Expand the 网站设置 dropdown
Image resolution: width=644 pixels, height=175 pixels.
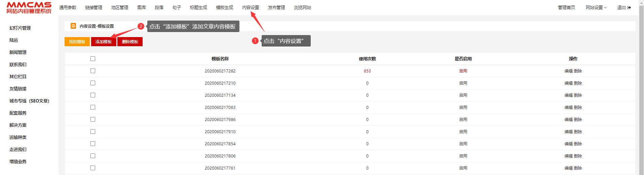tap(596, 8)
